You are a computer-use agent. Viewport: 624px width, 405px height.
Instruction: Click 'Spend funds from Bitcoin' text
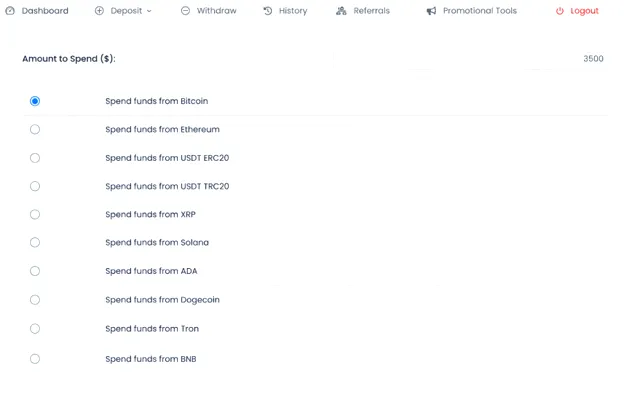click(x=157, y=101)
